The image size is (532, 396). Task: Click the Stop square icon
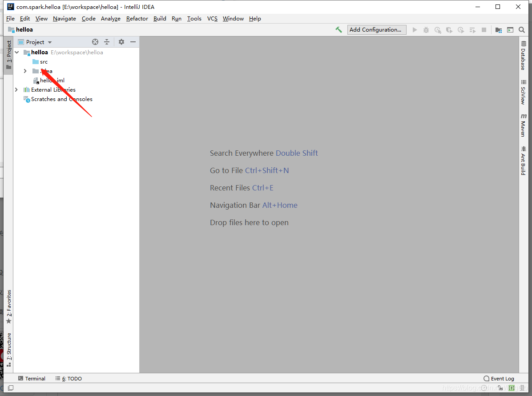(x=484, y=30)
